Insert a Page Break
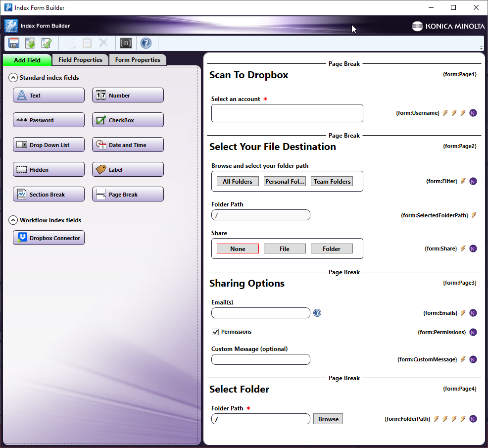This screenshot has height=448, width=488. coord(128,194)
